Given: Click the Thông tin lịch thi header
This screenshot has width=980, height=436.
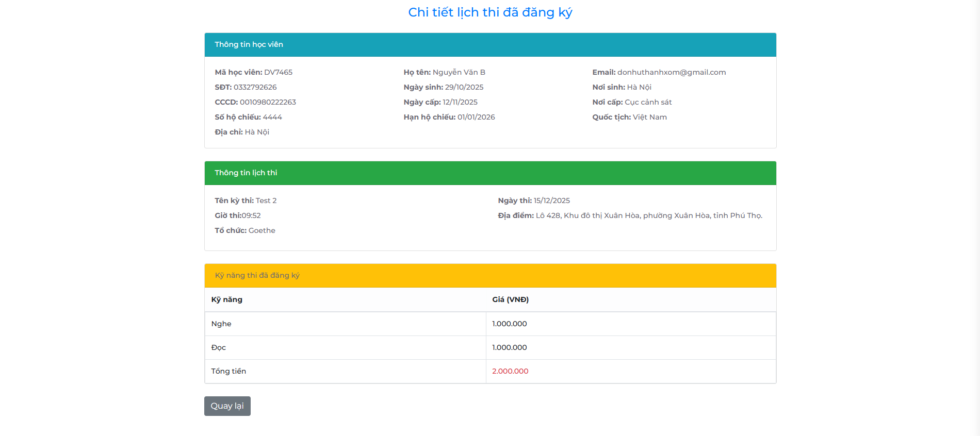Looking at the screenshot, I should pyautogui.click(x=246, y=173).
